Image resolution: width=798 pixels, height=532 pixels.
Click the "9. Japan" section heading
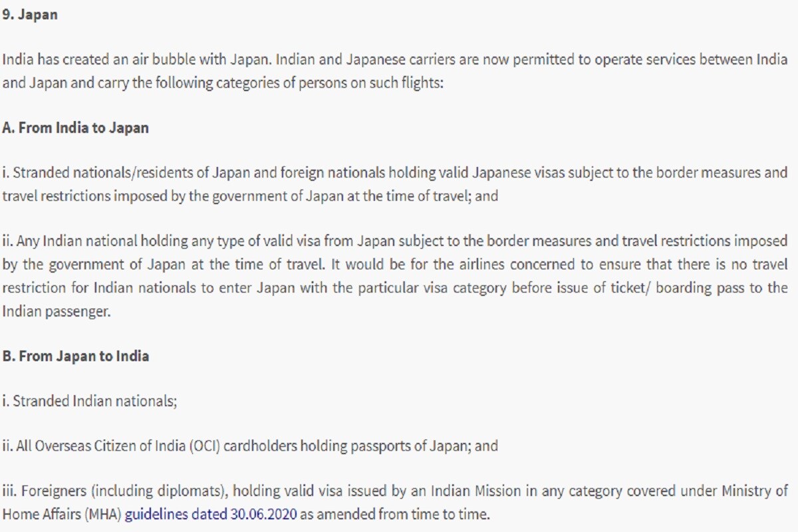pyautogui.click(x=30, y=15)
